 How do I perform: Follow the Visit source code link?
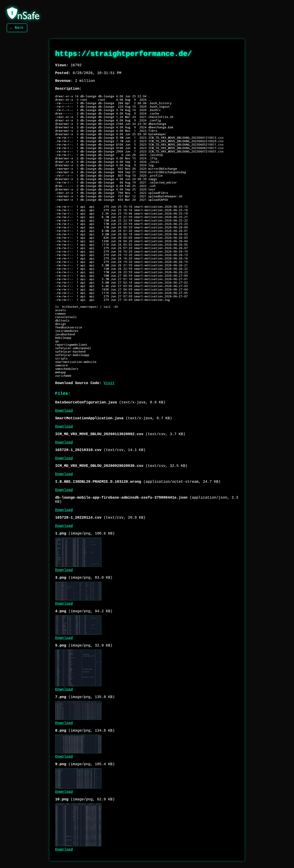[x=109, y=383]
